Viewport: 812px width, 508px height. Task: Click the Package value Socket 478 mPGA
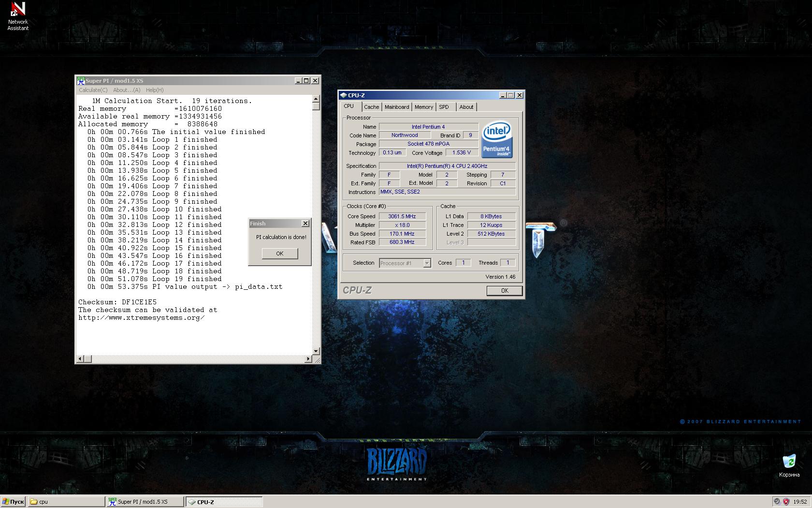428,144
